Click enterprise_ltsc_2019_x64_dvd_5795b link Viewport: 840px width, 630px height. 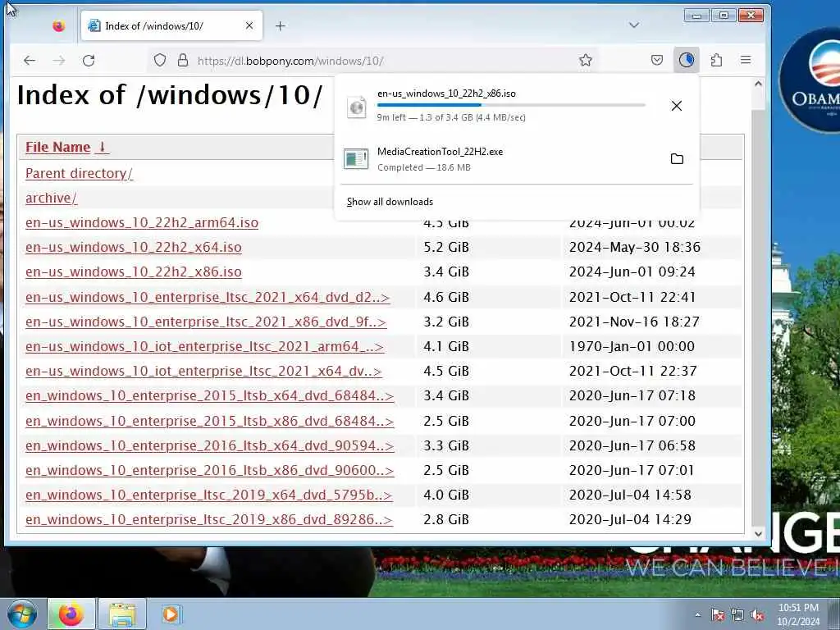[209, 495]
